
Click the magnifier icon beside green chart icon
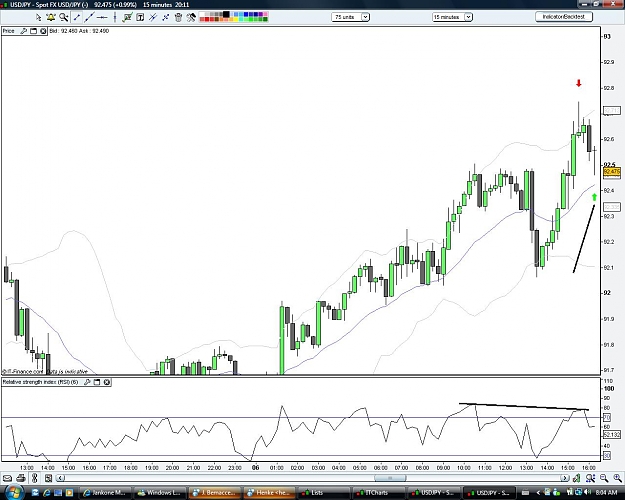[591, 478]
